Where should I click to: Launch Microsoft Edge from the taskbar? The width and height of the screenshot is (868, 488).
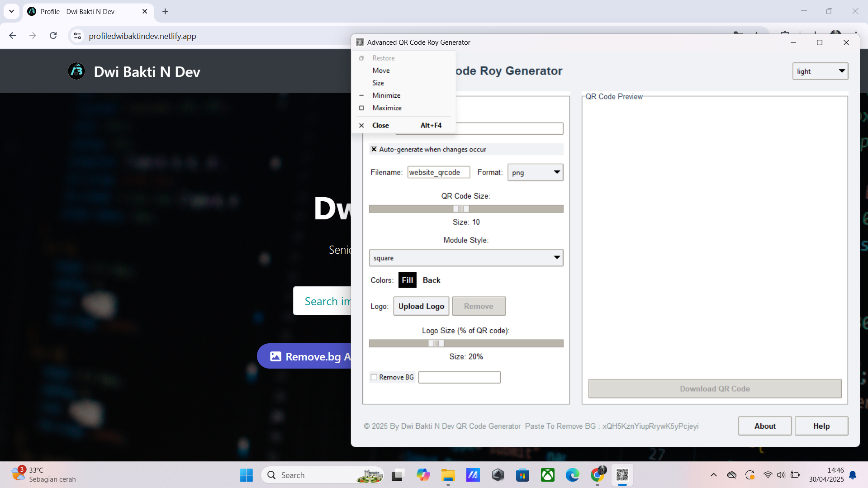click(573, 475)
